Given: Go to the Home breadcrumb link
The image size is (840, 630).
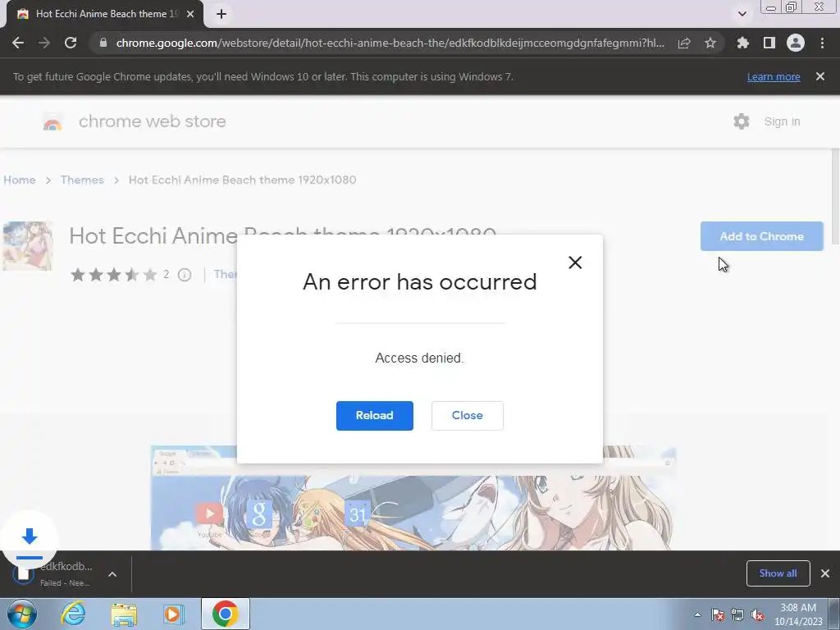Looking at the screenshot, I should [20, 180].
